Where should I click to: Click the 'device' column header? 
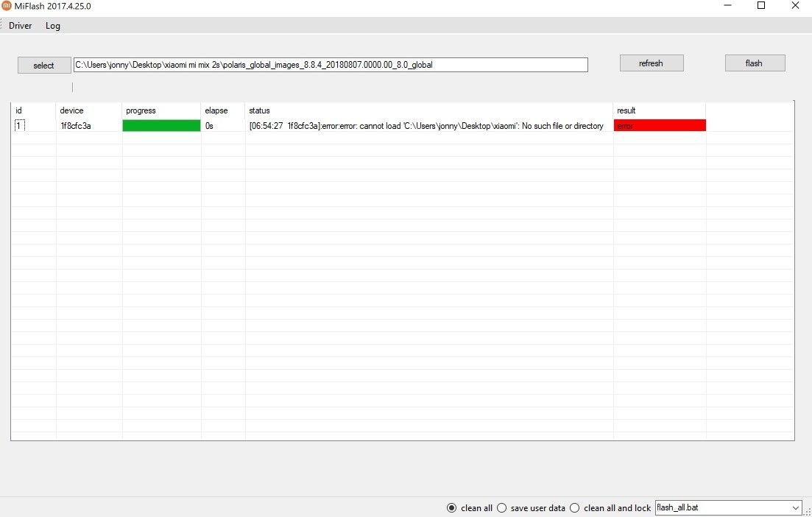[71, 110]
